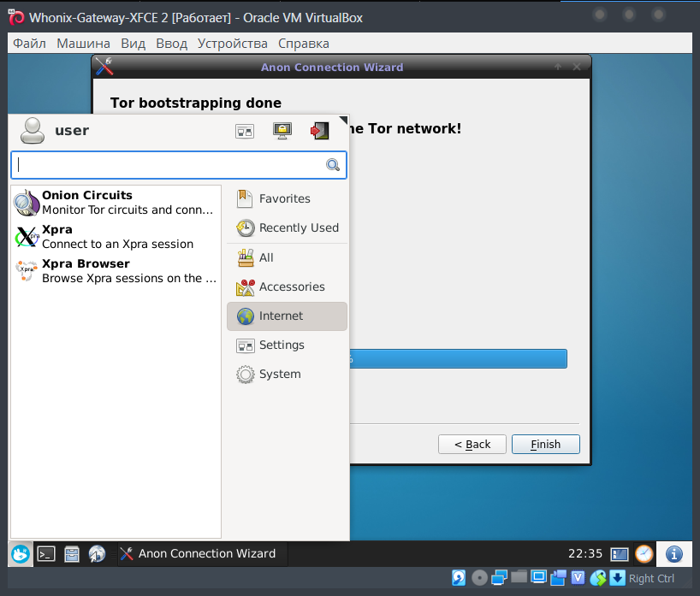Open the file manager icon in taskbar
This screenshot has width=700, height=596.
click(72, 554)
